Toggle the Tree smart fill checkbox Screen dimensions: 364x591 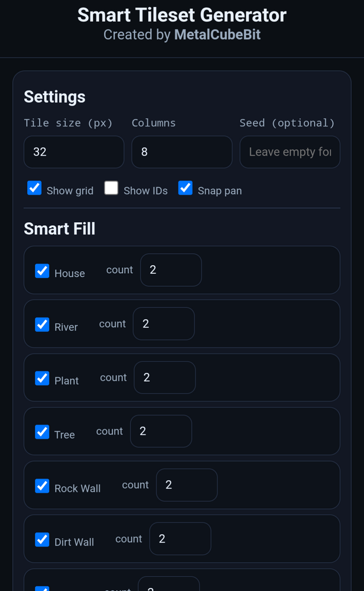pos(41,432)
